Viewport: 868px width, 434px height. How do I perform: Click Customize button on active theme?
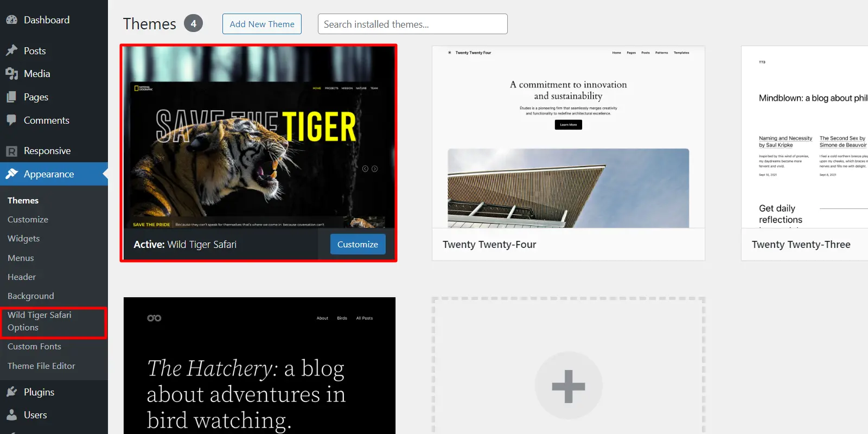click(x=358, y=244)
